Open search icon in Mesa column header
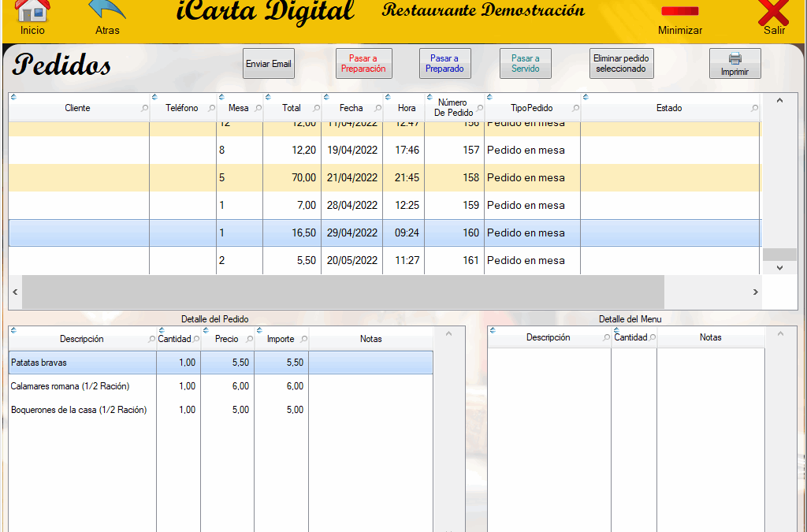The image size is (807, 532). pos(258,108)
